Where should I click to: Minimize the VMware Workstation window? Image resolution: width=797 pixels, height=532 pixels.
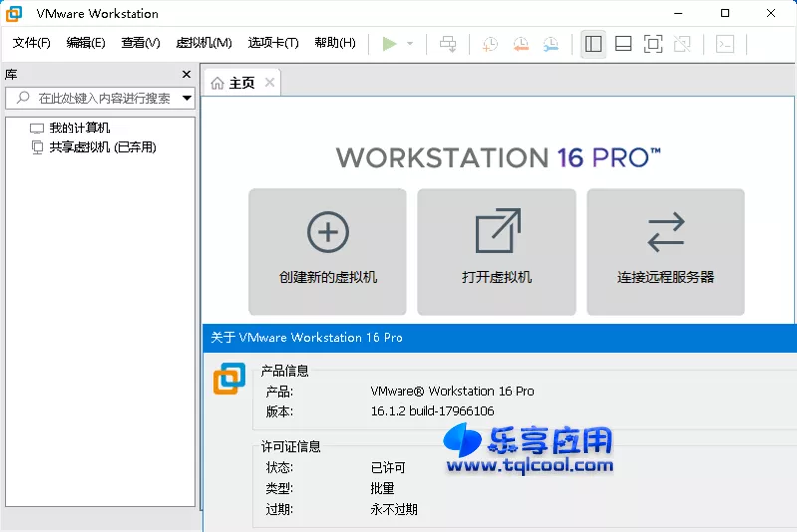pos(678,13)
